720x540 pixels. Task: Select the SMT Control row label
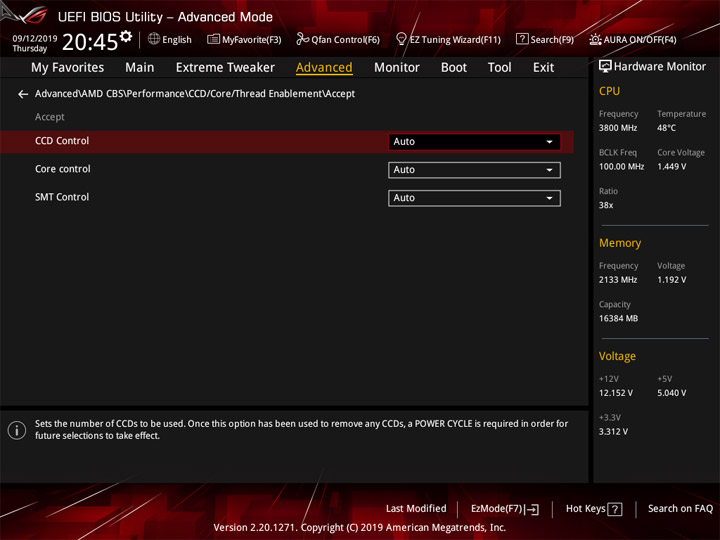[x=62, y=197]
